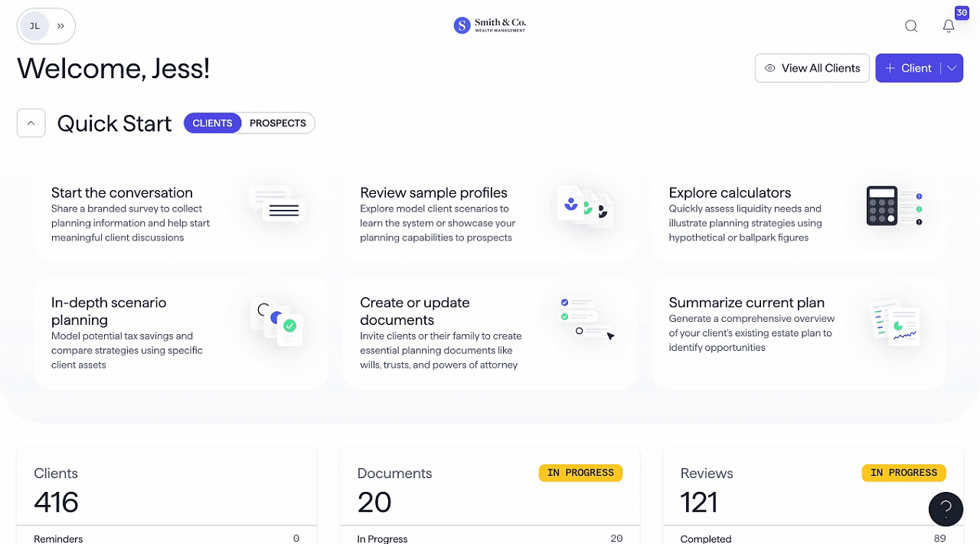The image size is (980, 544).
Task: Click the help question mark bubble
Action: (946, 509)
